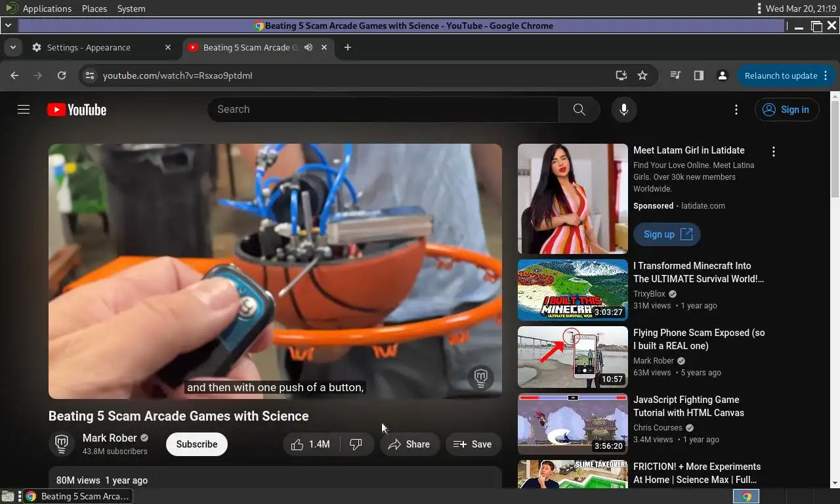Viewport: 840px width, 504px height.
Task: Bookmark this page with star icon
Action: pos(642,75)
